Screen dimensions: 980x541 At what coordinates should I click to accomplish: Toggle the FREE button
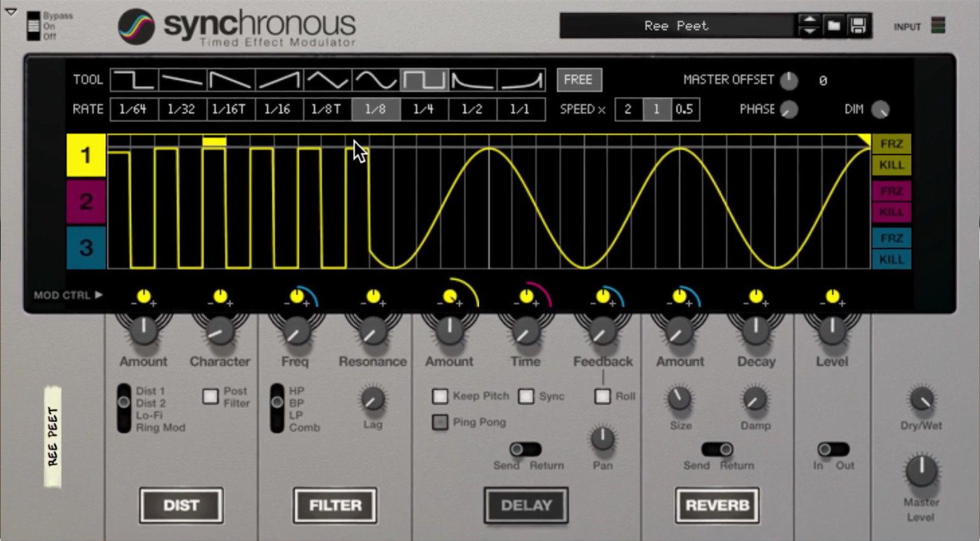click(578, 80)
